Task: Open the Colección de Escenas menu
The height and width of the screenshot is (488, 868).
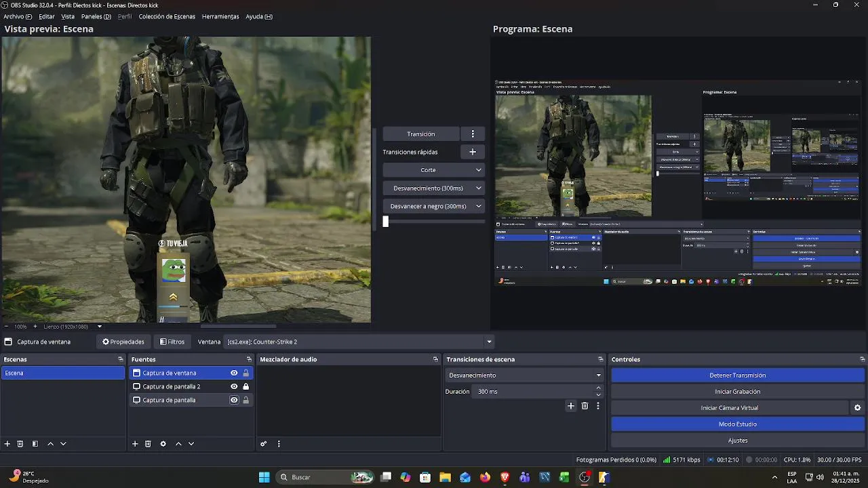Action: tap(167, 16)
